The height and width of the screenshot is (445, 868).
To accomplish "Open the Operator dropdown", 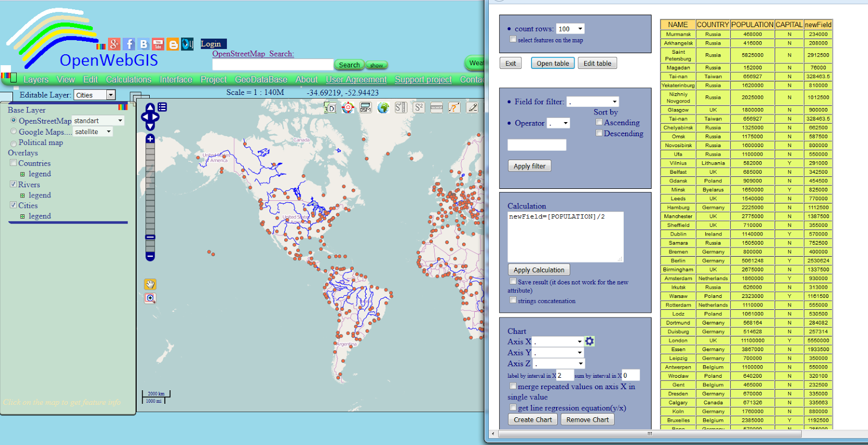I will (558, 123).
